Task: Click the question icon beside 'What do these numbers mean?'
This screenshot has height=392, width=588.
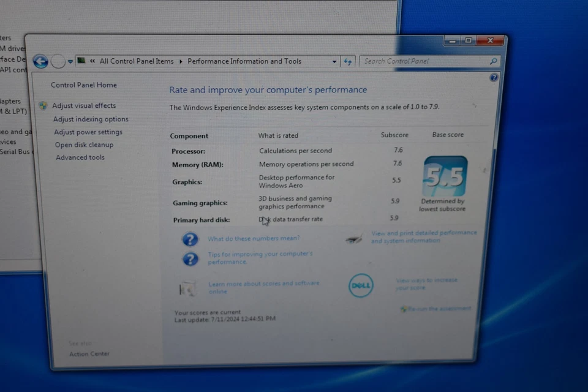Action: tap(190, 239)
